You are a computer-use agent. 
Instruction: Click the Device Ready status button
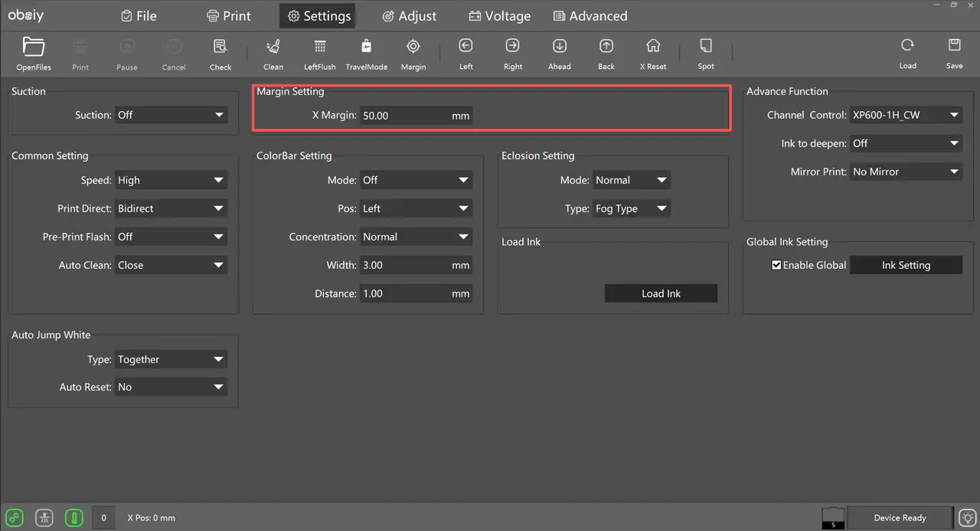900,518
